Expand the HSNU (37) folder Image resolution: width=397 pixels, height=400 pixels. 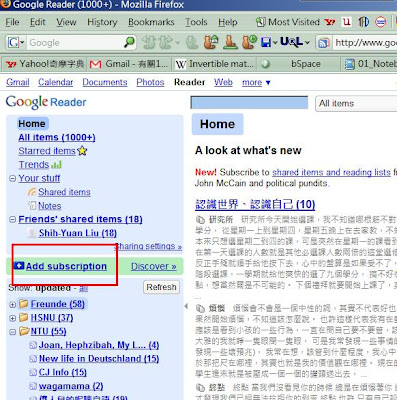13,318
